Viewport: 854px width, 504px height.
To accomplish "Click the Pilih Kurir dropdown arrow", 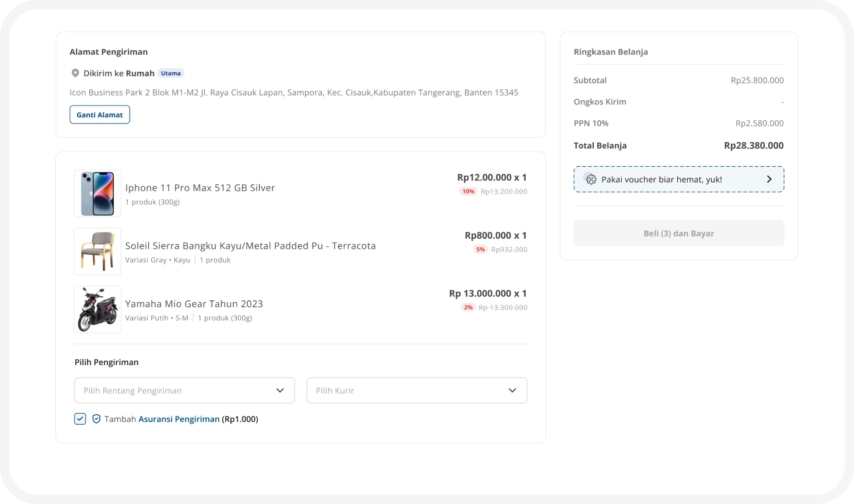I will pyautogui.click(x=512, y=390).
